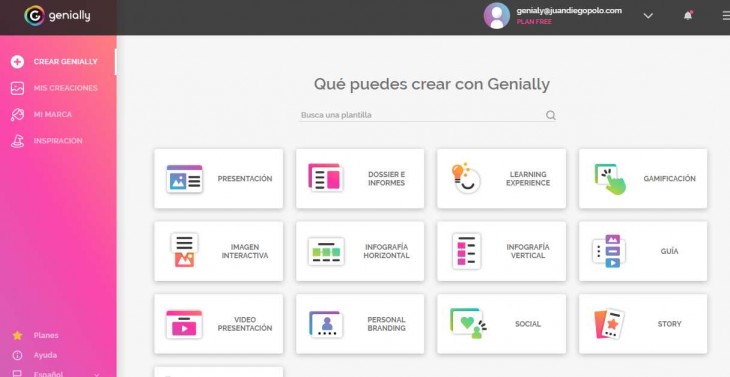Select the DOSSIER E INFORMES label
Image resolution: width=730 pixels, height=377 pixels.
(386, 179)
